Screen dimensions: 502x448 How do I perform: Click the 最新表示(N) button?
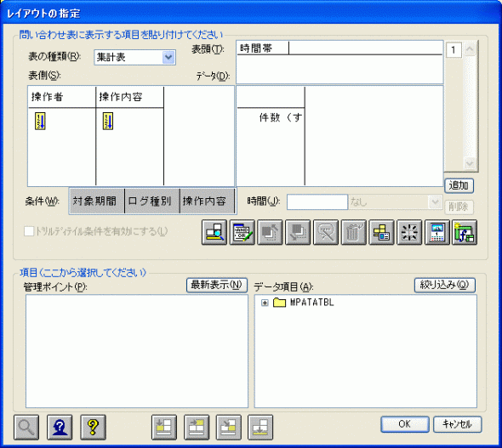coord(217,285)
